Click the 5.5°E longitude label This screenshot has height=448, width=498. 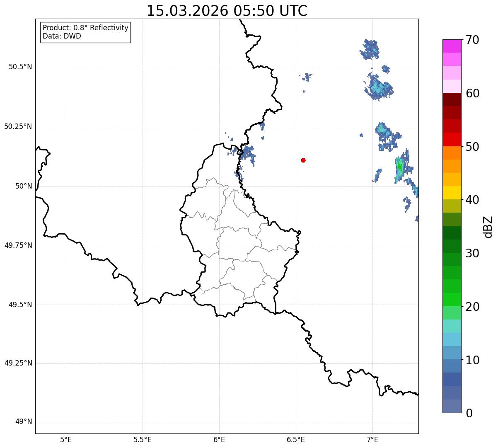tap(143, 440)
